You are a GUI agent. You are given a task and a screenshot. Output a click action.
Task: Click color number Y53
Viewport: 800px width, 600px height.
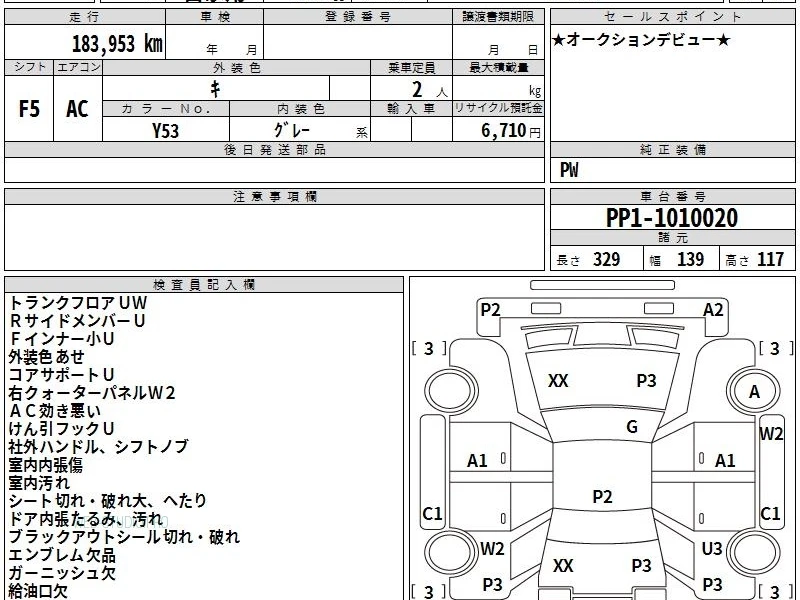click(166, 131)
